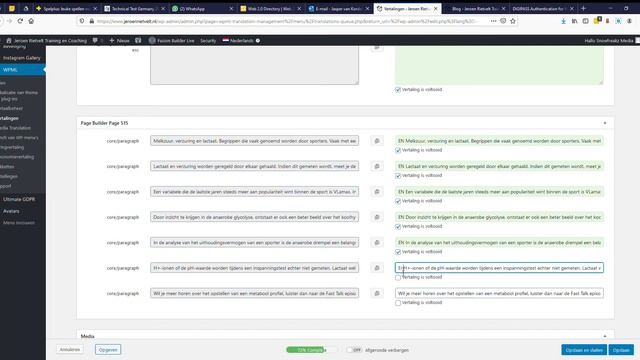Screen dimensions: 640x360
Task: Click the Annuleren button
Action: (70, 349)
